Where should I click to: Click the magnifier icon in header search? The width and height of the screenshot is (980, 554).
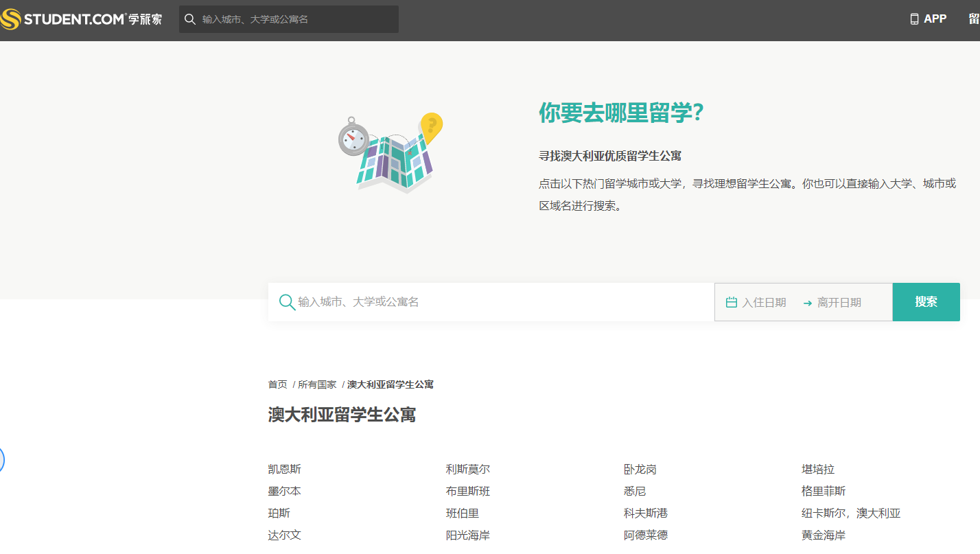(190, 19)
